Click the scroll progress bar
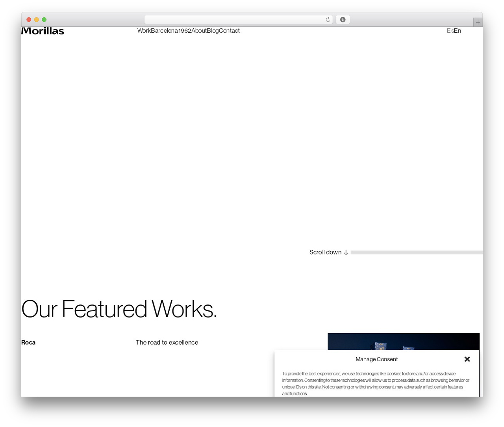 click(x=417, y=252)
